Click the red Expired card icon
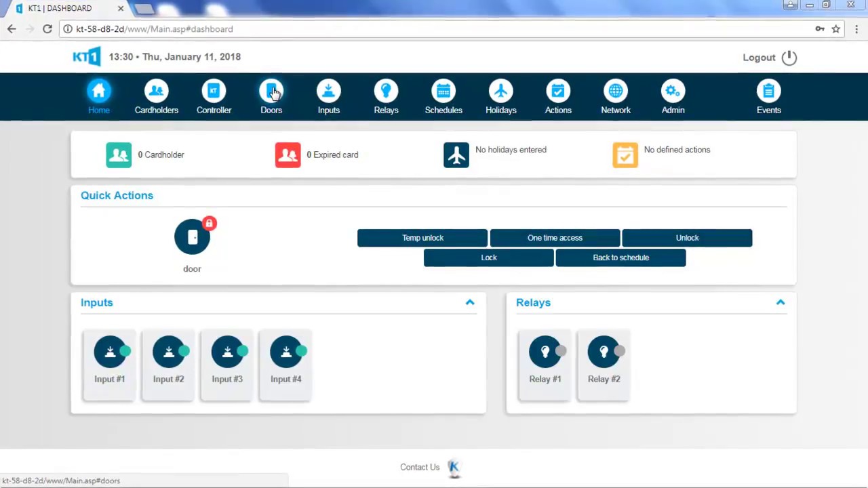The height and width of the screenshot is (488, 868). pos(288,155)
